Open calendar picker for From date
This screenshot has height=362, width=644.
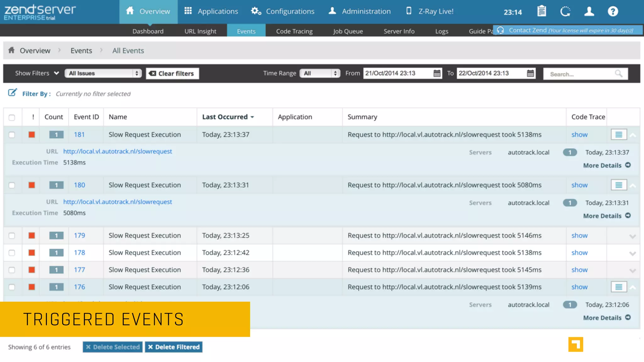point(437,74)
